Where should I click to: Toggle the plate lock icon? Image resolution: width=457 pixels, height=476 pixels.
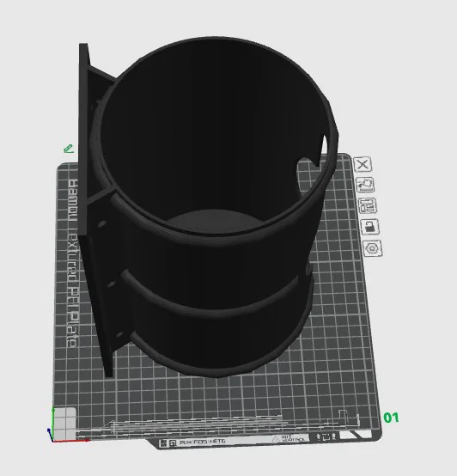(370, 227)
